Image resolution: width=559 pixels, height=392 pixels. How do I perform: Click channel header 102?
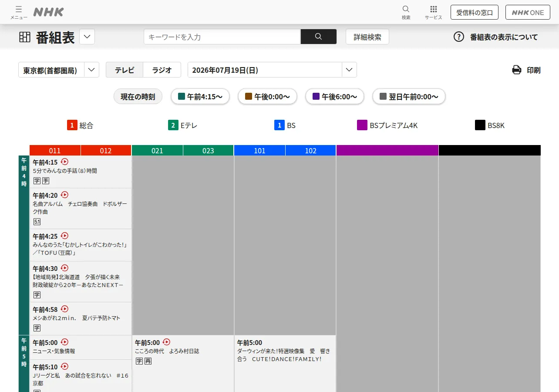[310, 151]
